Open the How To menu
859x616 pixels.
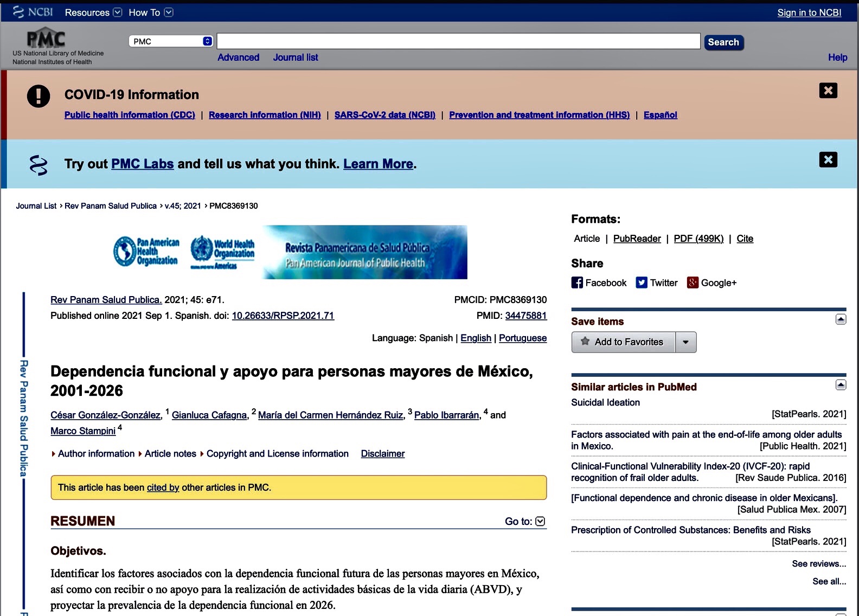click(x=150, y=12)
